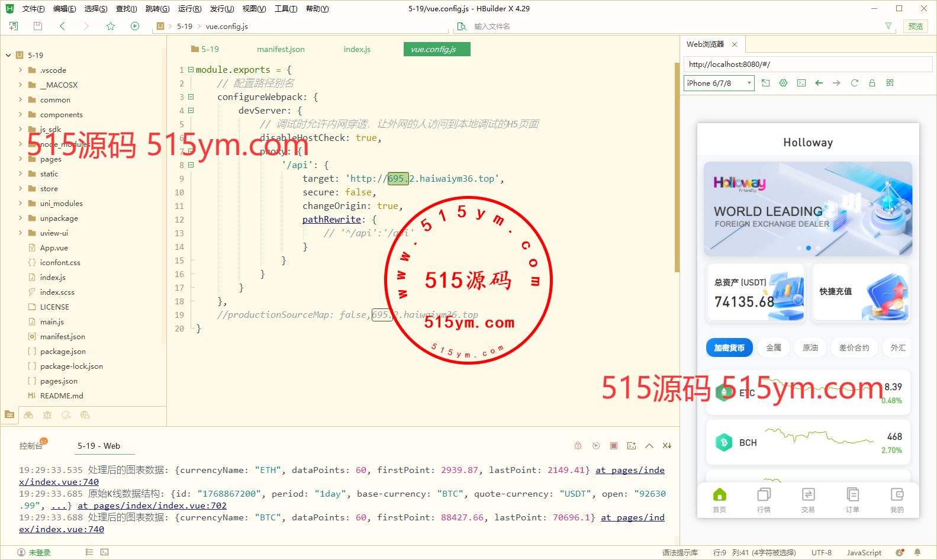
Task: Open the iPhone 6/7/8 device dropdown
Action: coord(719,83)
